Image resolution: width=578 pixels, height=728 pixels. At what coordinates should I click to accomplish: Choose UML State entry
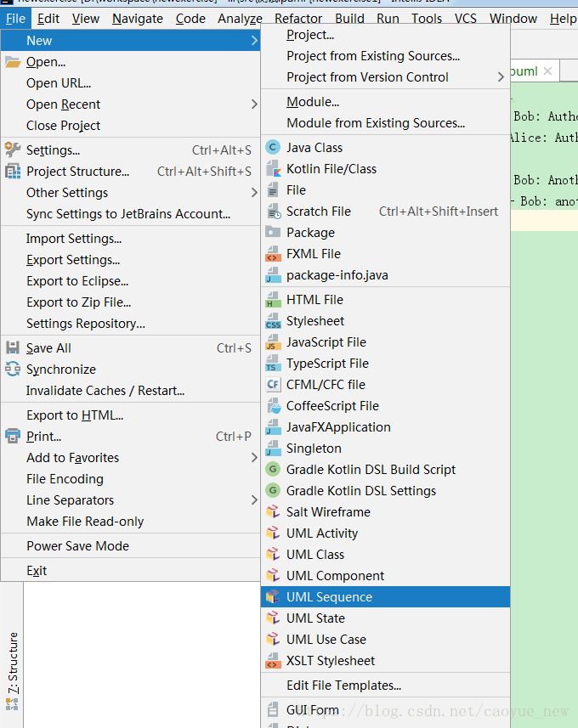point(385,618)
